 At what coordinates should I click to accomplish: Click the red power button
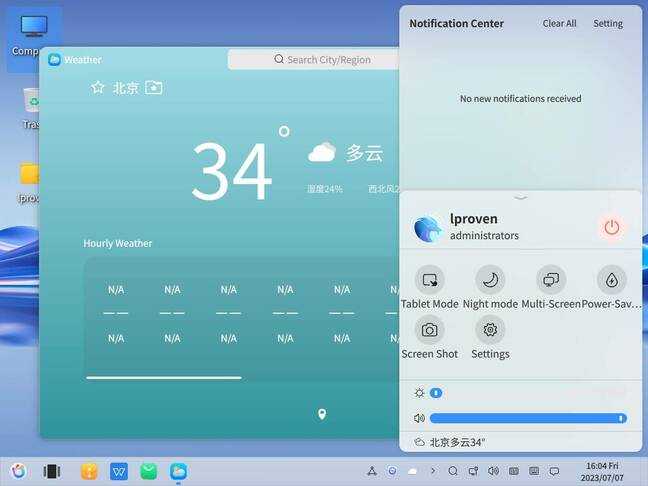pyautogui.click(x=611, y=227)
